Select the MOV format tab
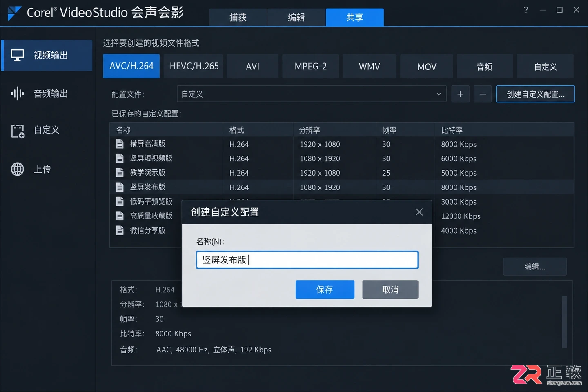This screenshot has height=392, width=588. 427,66
